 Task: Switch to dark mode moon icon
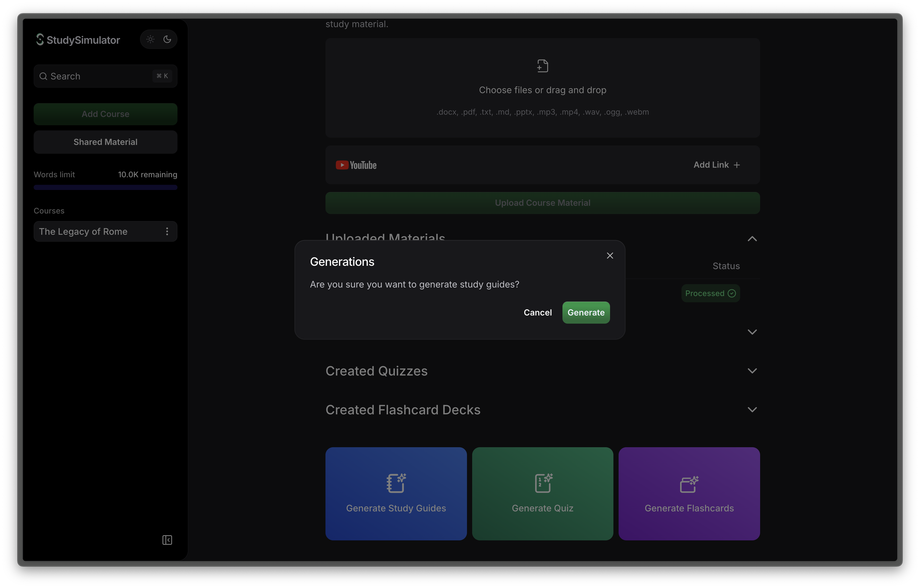point(167,39)
